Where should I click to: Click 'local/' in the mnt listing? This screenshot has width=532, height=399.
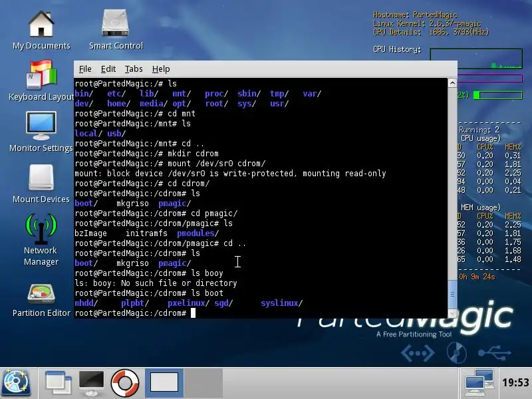pyautogui.click(x=88, y=134)
